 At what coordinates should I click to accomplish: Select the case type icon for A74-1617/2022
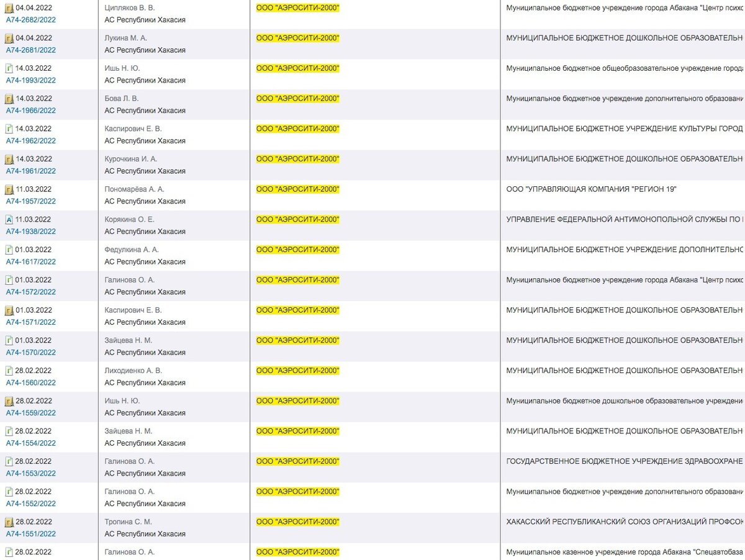tap(9, 250)
